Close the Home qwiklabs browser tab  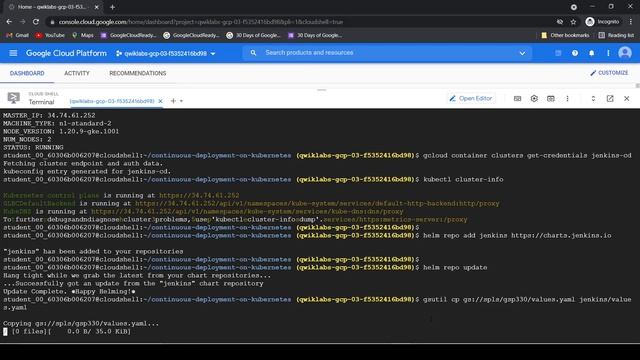(x=97, y=7)
